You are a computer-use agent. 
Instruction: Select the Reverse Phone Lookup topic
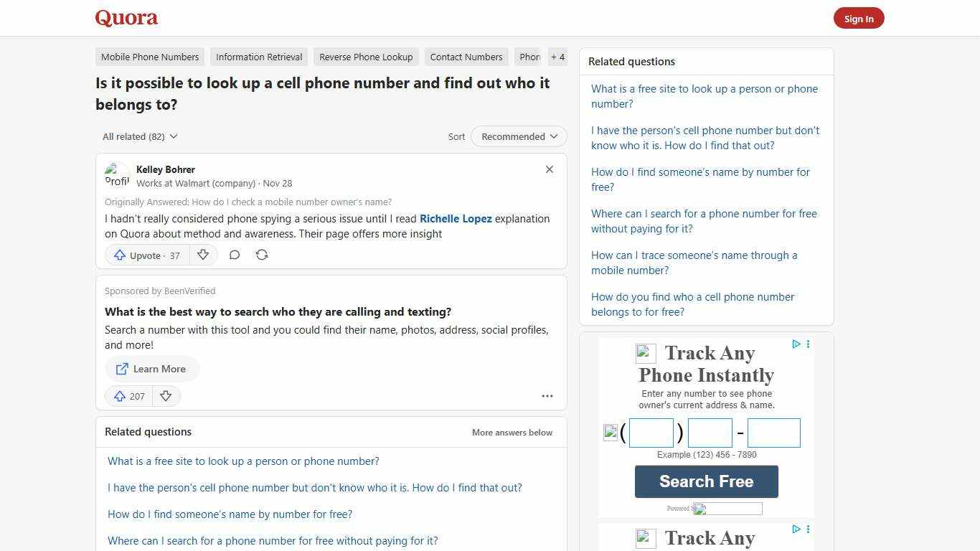pyautogui.click(x=366, y=57)
